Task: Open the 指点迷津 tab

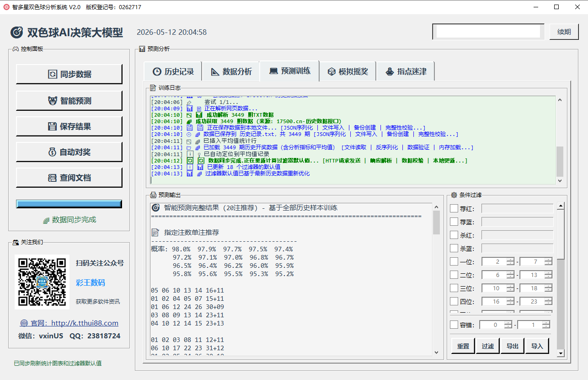Action: [x=406, y=71]
